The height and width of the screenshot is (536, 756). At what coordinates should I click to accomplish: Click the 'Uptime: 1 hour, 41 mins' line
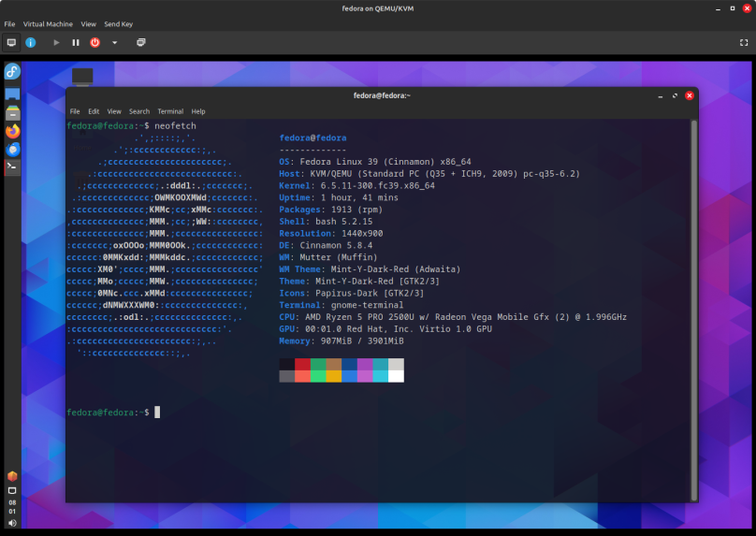pos(339,197)
